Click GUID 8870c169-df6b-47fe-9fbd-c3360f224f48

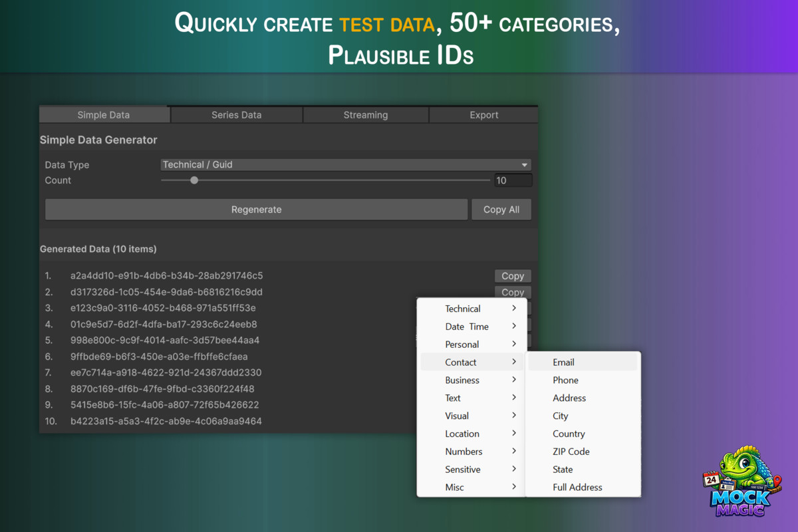click(162, 389)
